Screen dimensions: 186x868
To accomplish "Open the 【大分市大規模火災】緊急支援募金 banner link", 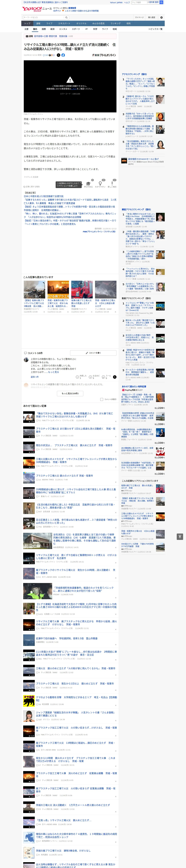I will tap(45, 2).
